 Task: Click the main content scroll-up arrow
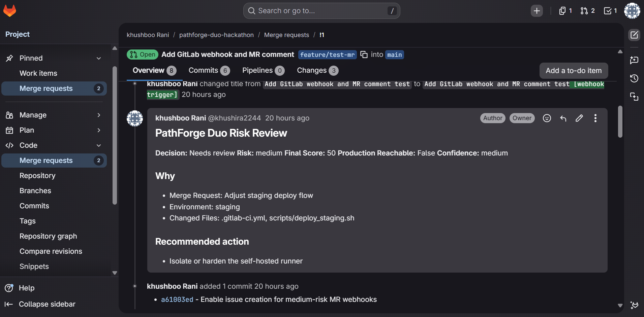pyautogui.click(x=620, y=51)
